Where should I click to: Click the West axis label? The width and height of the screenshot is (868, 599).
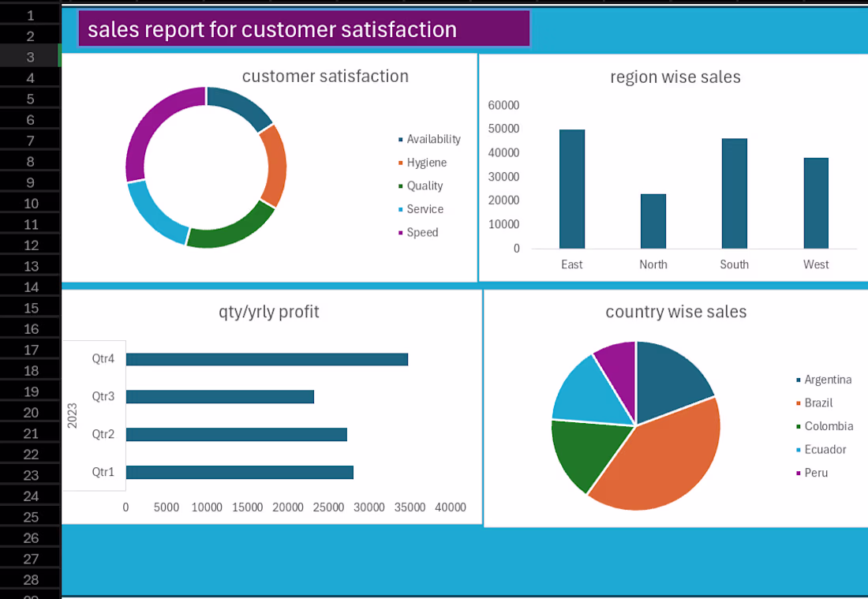[816, 264]
